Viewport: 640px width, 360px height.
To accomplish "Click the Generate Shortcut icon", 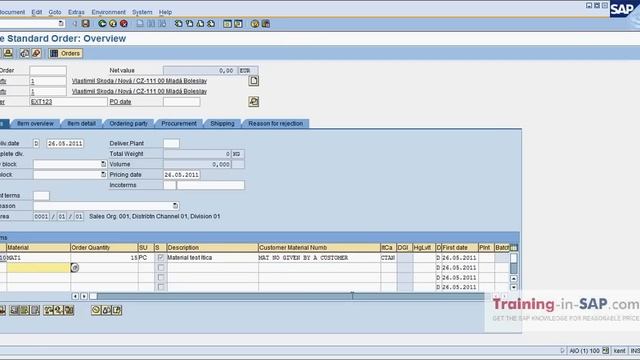I will click(238, 24).
